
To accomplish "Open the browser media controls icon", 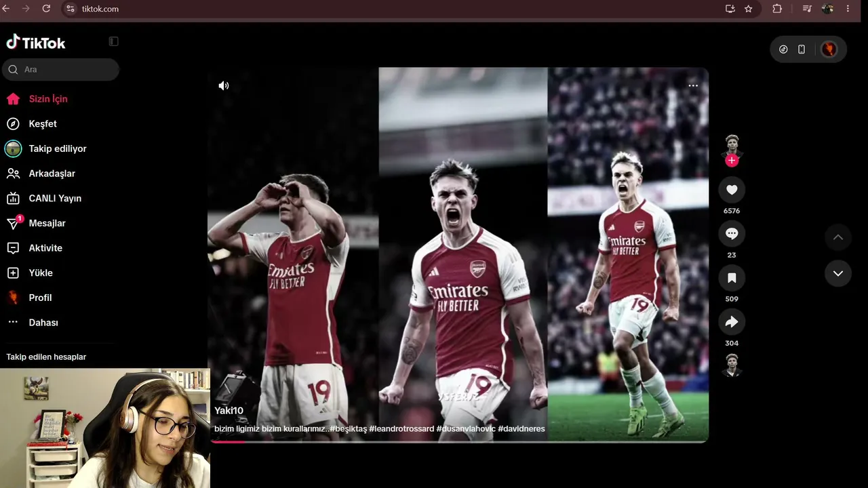I will pos(807,9).
